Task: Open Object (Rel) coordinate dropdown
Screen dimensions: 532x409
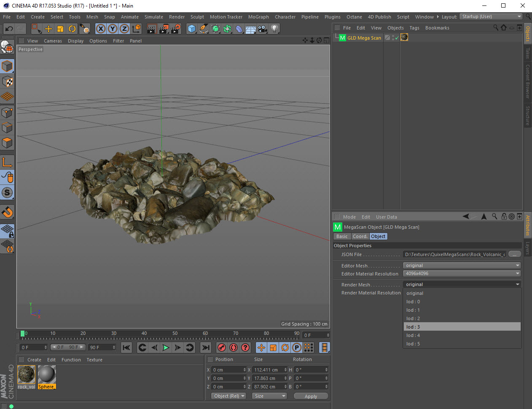Action: coord(229,396)
